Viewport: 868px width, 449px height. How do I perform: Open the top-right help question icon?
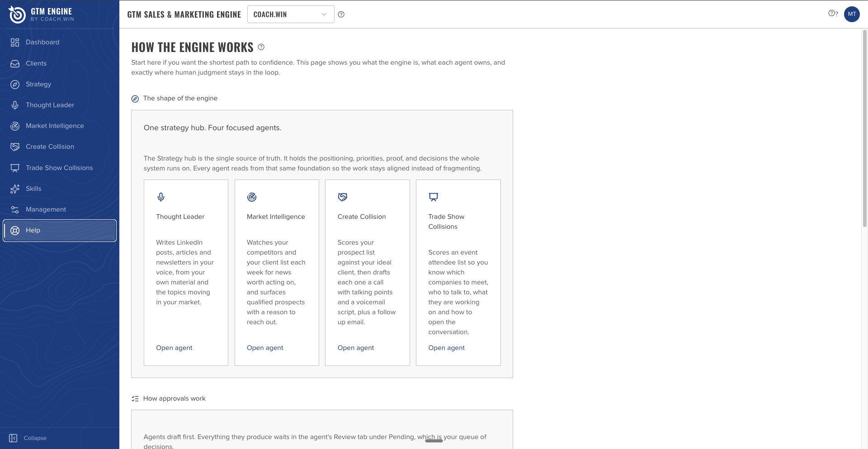(x=833, y=14)
